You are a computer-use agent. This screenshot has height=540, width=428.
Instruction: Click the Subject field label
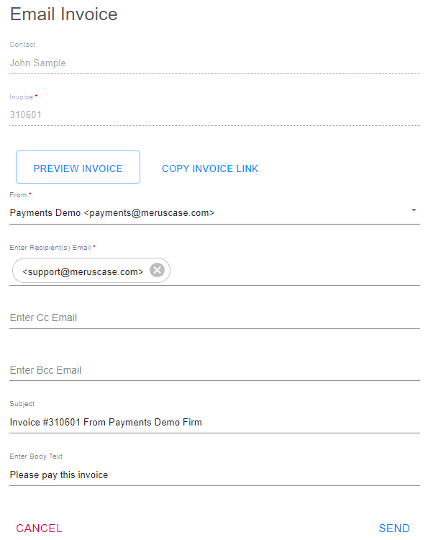(22, 404)
